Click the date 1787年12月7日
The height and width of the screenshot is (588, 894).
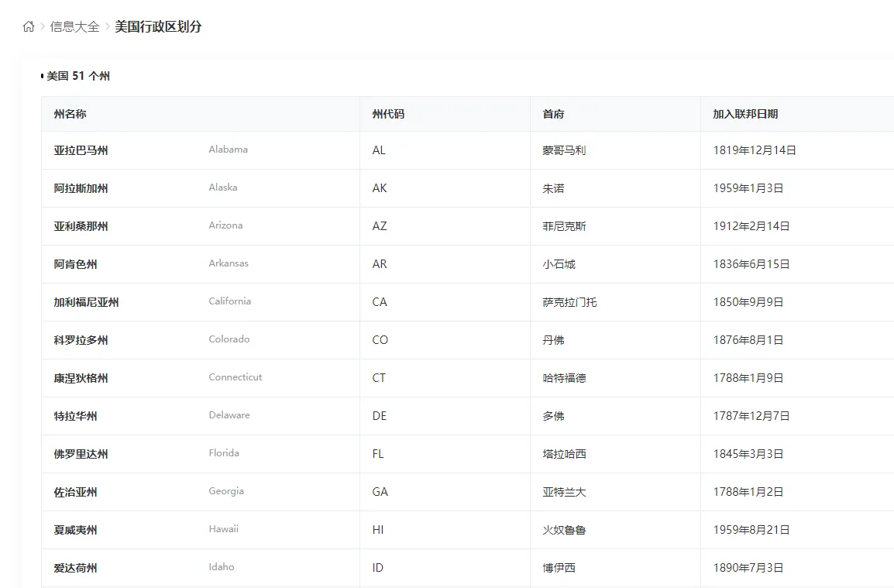(751, 416)
